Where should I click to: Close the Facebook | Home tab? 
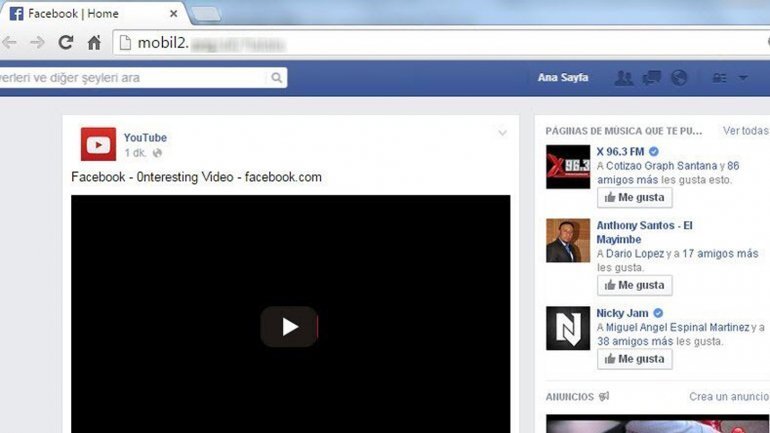(x=173, y=14)
